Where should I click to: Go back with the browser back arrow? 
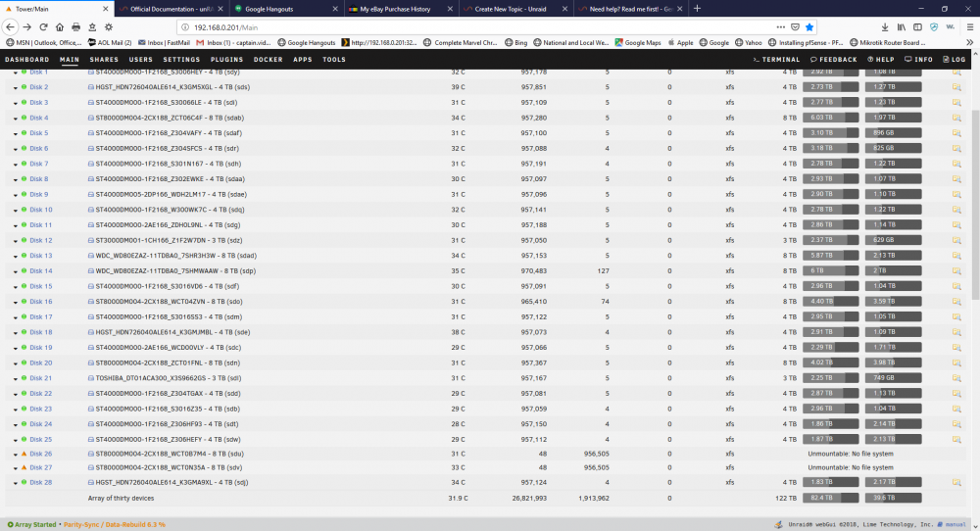[10, 27]
